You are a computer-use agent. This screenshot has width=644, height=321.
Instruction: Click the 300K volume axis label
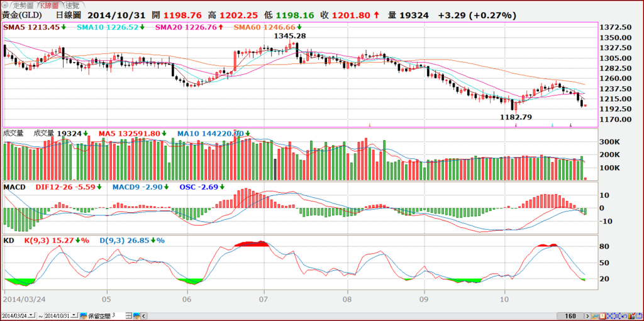tap(611, 141)
